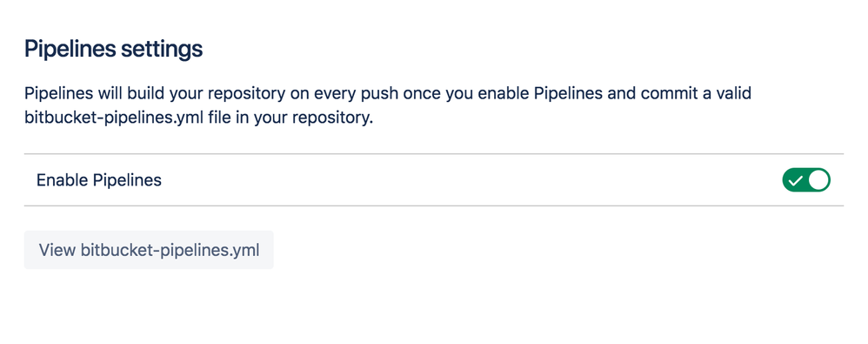Click the checkmark icon inside the green toggle
The height and width of the screenshot is (344, 868).
796,180
